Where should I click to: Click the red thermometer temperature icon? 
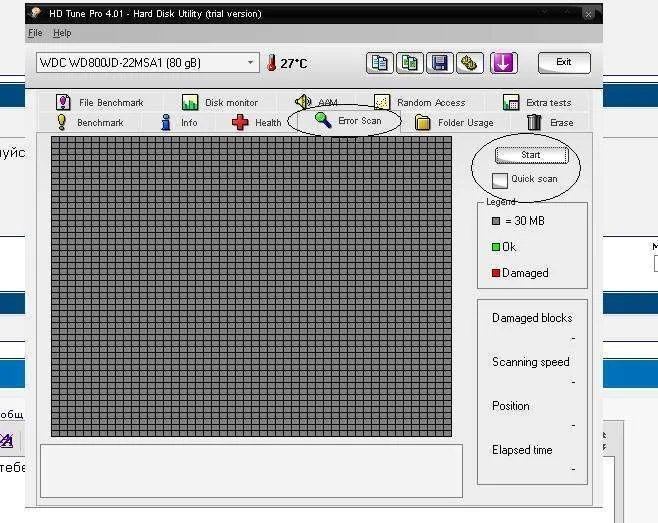[x=272, y=63]
